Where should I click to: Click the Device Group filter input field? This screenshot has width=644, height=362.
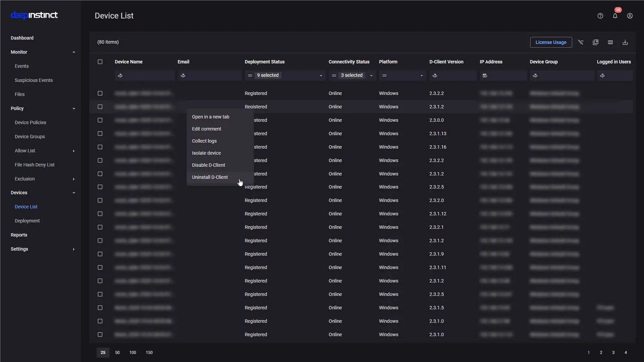pyautogui.click(x=562, y=75)
